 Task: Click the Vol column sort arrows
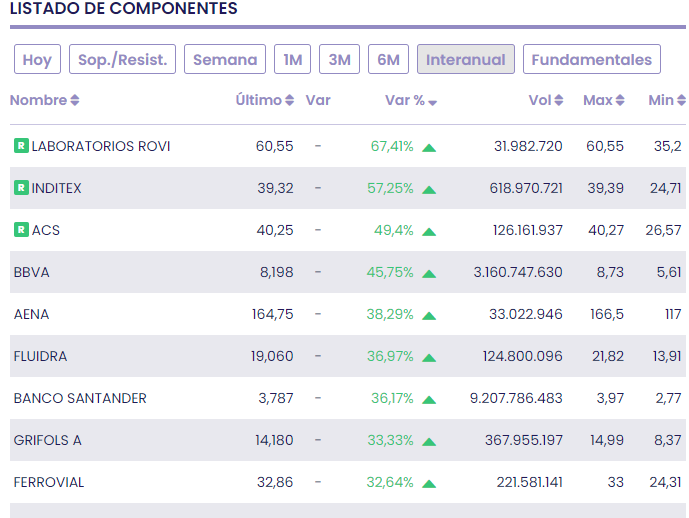pos(560,101)
